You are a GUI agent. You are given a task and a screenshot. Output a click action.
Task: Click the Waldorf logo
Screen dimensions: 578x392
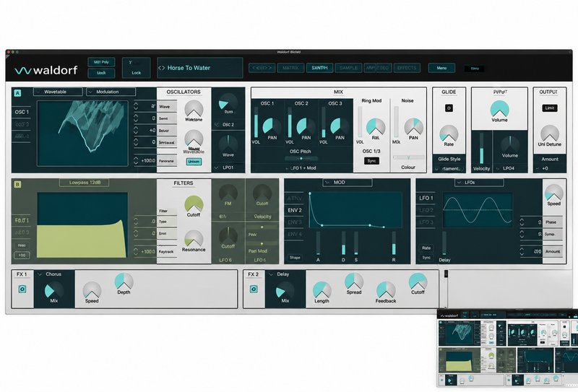point(46,69)
